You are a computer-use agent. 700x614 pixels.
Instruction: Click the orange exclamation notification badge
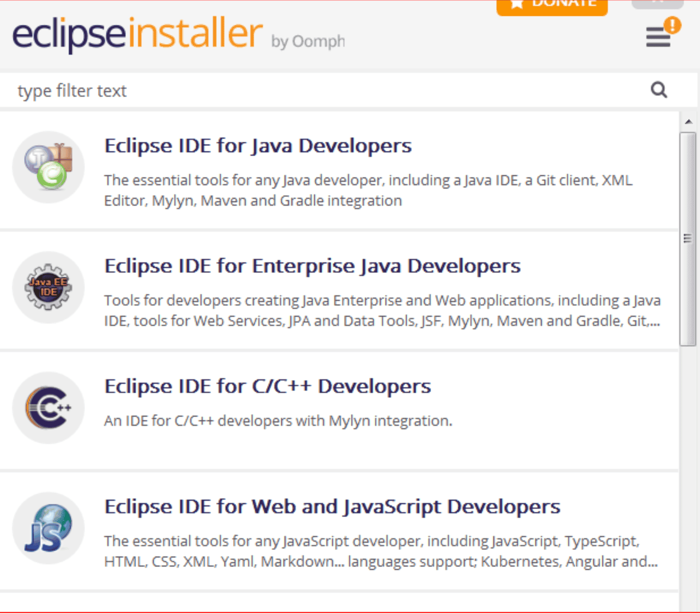pos(673,26)
